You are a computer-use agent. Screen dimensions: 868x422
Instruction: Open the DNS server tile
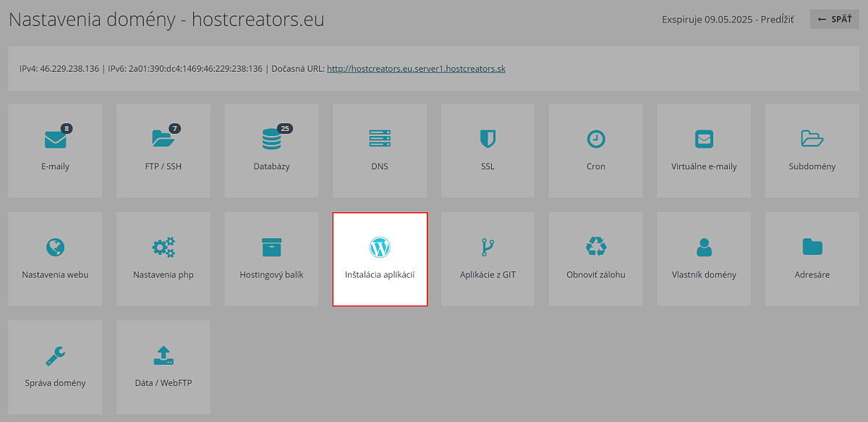pos(380,151)
